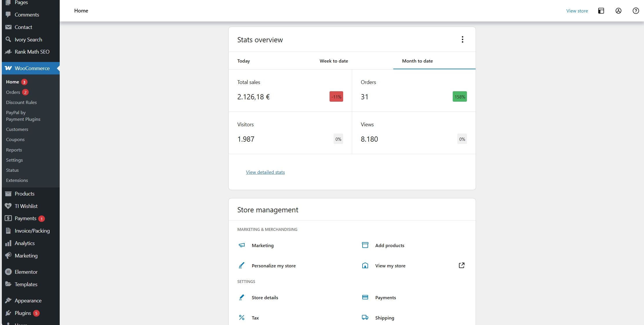Click the Elementor icon in sidebar
Viewport: 644px width, 325px height.
click(8, 272)
